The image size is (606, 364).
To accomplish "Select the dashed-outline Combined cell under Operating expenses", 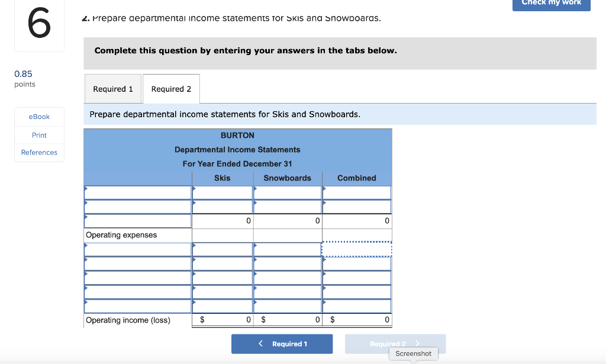I will tap(356, 249).
